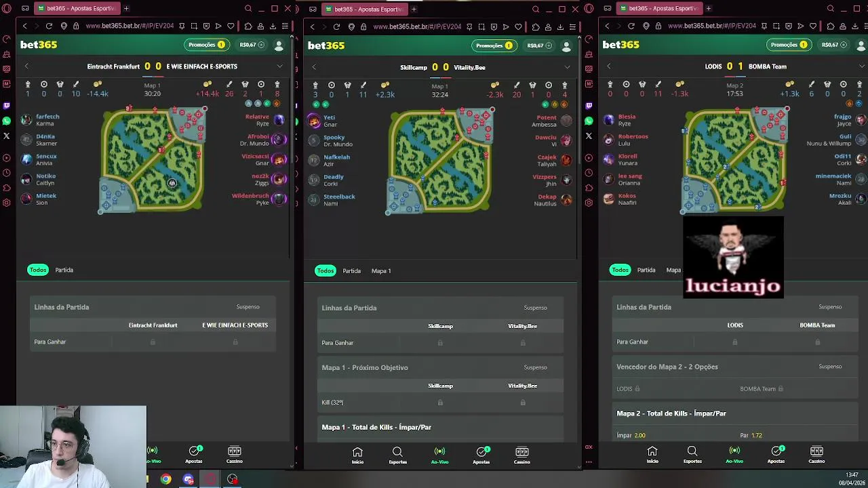Open the Discord app from the taskbar
This screenshot has height=488, width=868.
coord(188,479)
